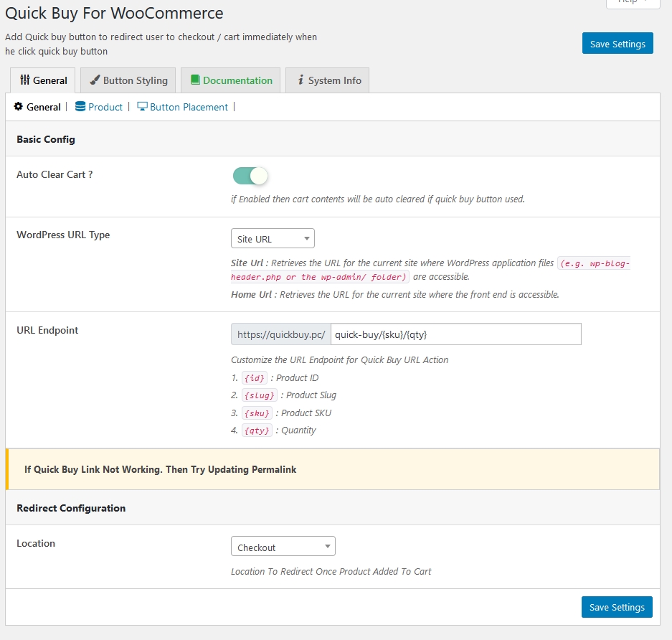This screenshot has width=672, height=640.
Task: Click the bottom Save Settings button
Action: click(617, 607)
